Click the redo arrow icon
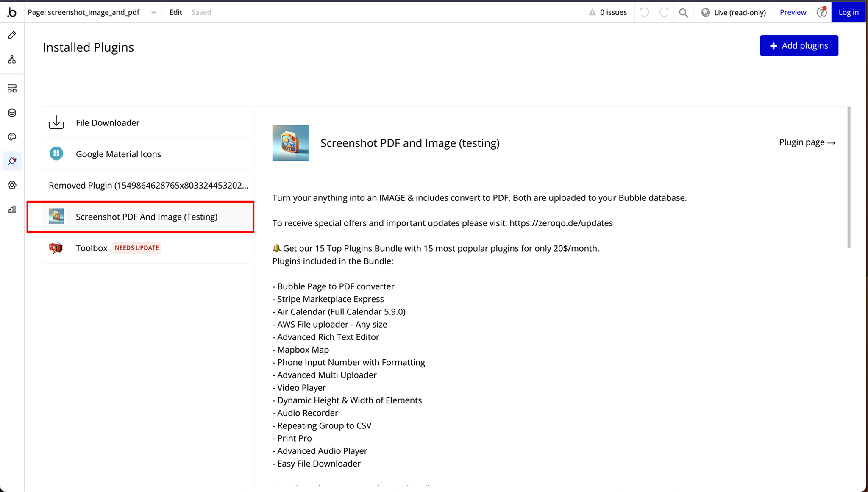 click(x=664, y=13)
